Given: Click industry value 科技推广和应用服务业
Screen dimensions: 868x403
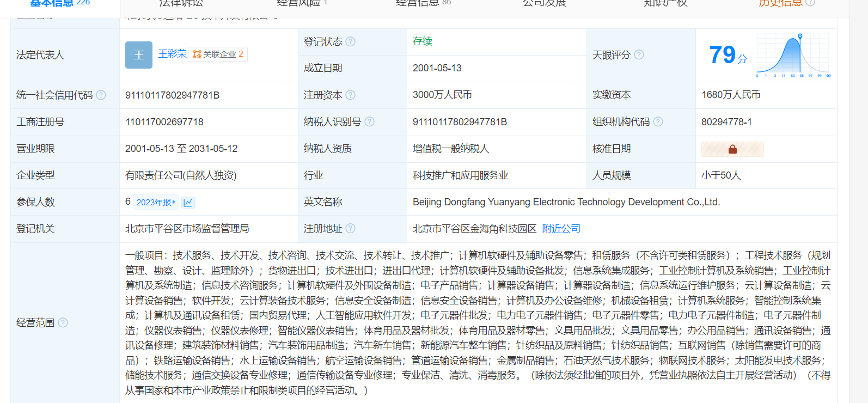Looking at the screenshot, I should (460, 175).
